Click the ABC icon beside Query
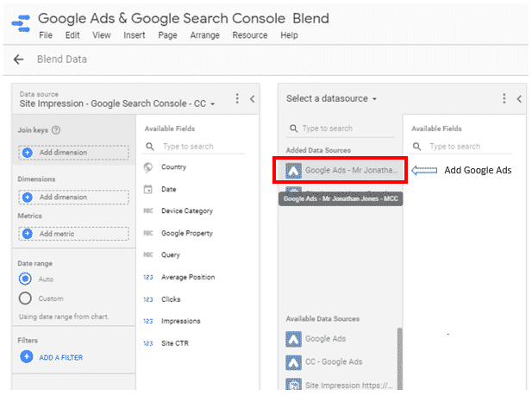The image size is (532, 402). 148,254
